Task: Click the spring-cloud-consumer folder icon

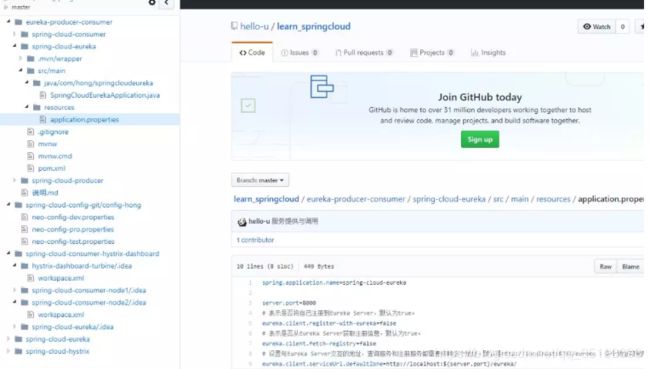Action: [24, 34]
